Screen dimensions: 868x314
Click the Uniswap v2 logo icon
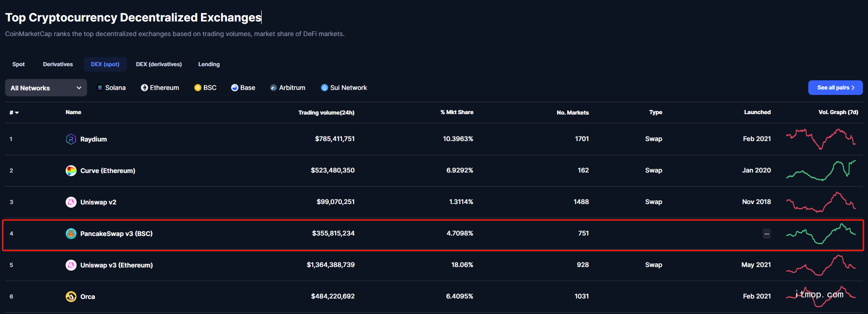71,202
